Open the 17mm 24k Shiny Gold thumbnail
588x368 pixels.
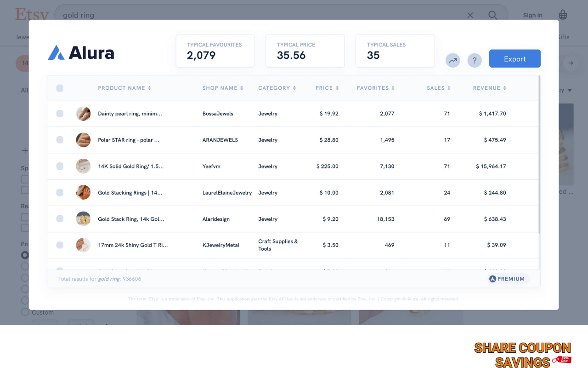[x=83, y=245]
